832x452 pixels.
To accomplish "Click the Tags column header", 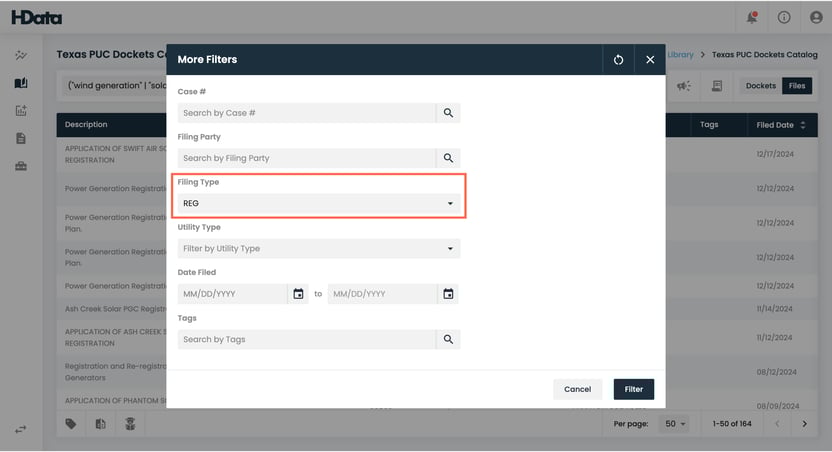I will (x=709, y=125).
